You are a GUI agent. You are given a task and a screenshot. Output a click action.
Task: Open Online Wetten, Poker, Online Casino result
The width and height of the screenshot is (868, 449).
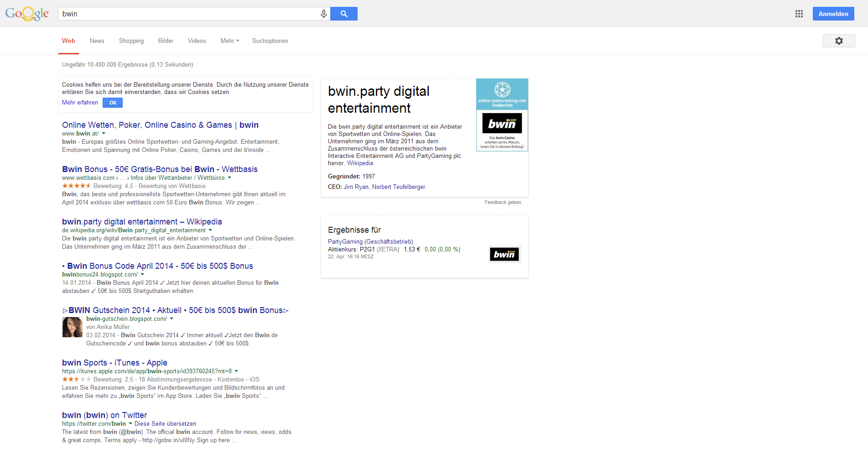[x=160, y=125]
